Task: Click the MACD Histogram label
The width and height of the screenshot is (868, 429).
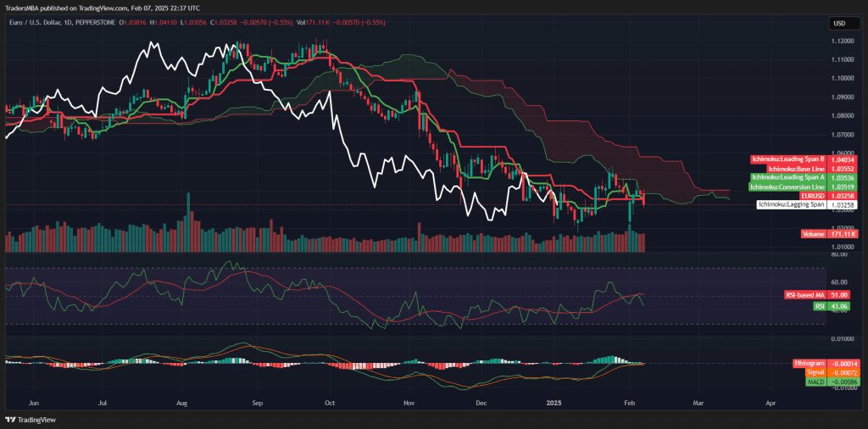Action: click(810, 363)
